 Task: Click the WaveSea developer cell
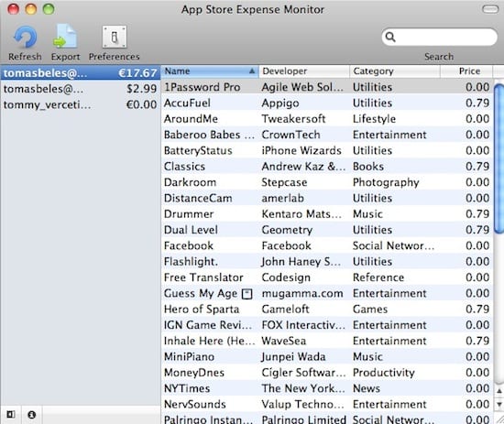[x=283, y=341]
